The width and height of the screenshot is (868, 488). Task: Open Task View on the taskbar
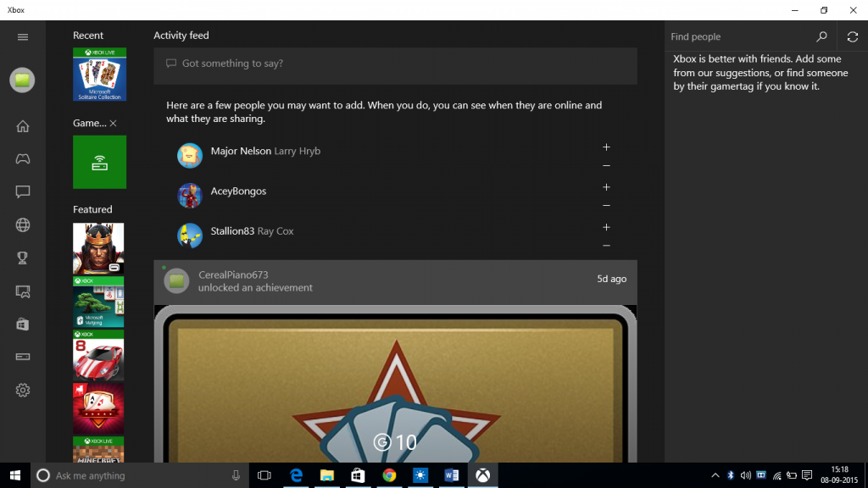(x=264, y=475)
